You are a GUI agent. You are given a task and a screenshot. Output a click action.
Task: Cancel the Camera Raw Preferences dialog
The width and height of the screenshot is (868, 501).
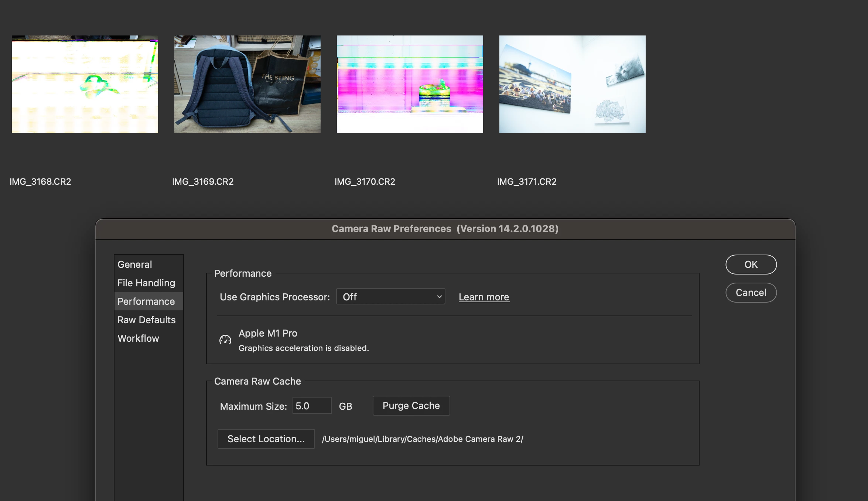pyautogui.click(x=751, y=293)
